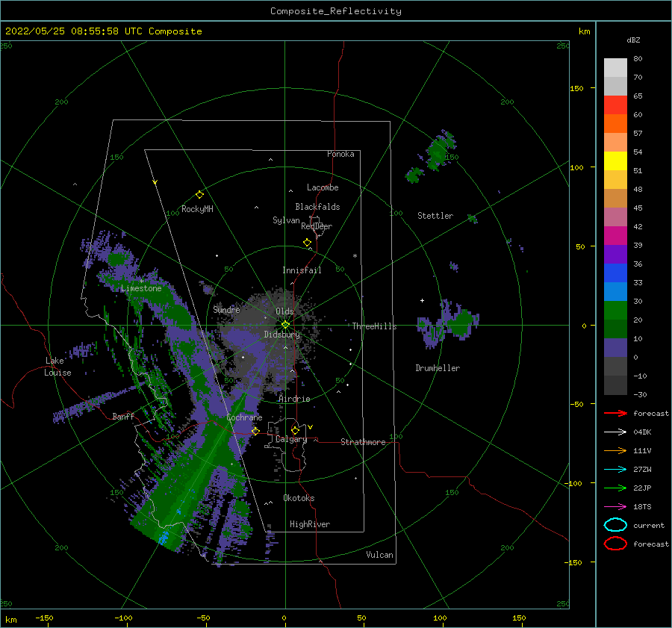
Task: Click the Innisfail town label
Action: (x=302, y=270)
